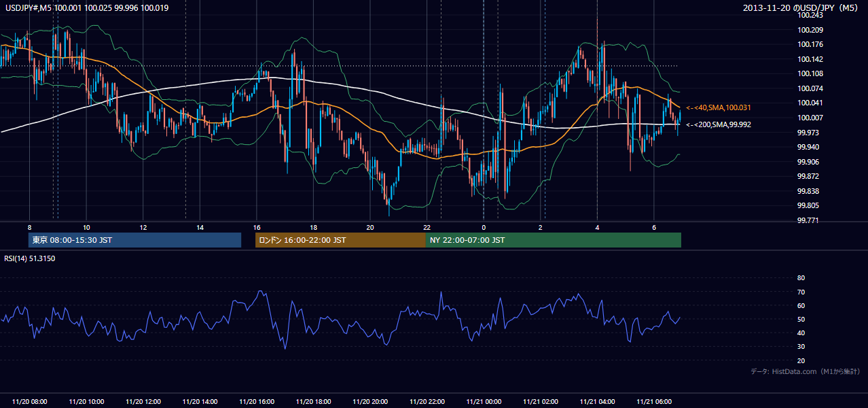Image resolution: width=868 pixels, height=408 pixels.
Task: Click price axis label 100.074
Action: (x=810, y=88)
